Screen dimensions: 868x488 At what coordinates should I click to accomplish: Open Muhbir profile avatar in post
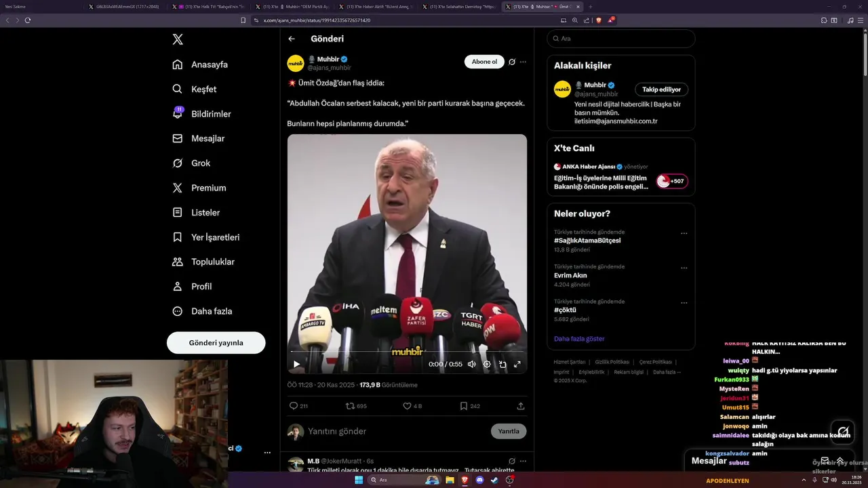pos(296,63)
